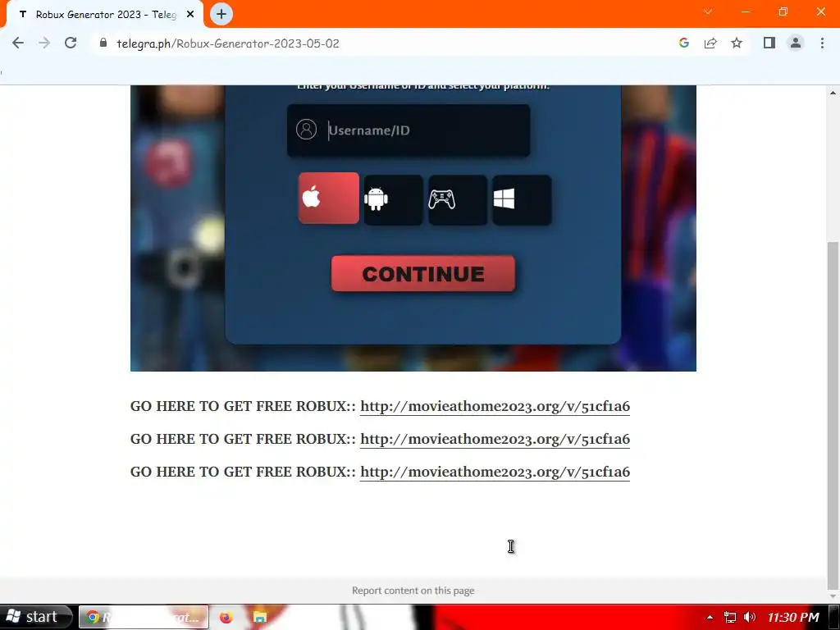Click the Username/ID input field

tap(409, 130)
